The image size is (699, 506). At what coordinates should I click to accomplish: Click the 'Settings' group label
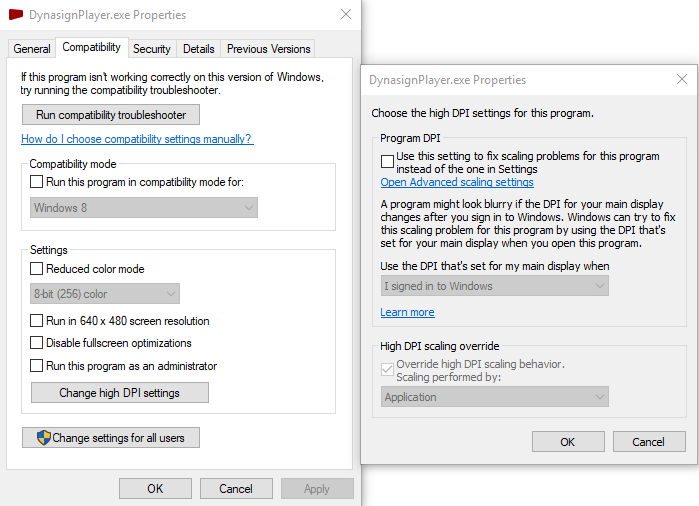pyautogui.click(x=49, y=250)
